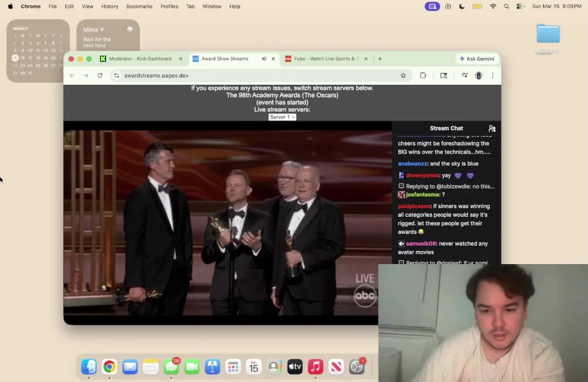Click username josfantasma in chat

point(423,194)
